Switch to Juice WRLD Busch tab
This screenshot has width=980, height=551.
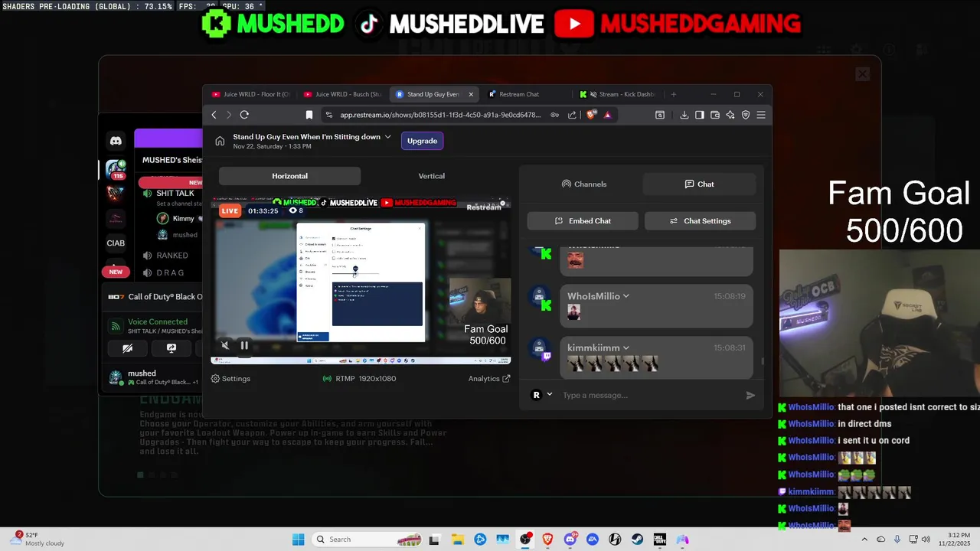(342, 94)
